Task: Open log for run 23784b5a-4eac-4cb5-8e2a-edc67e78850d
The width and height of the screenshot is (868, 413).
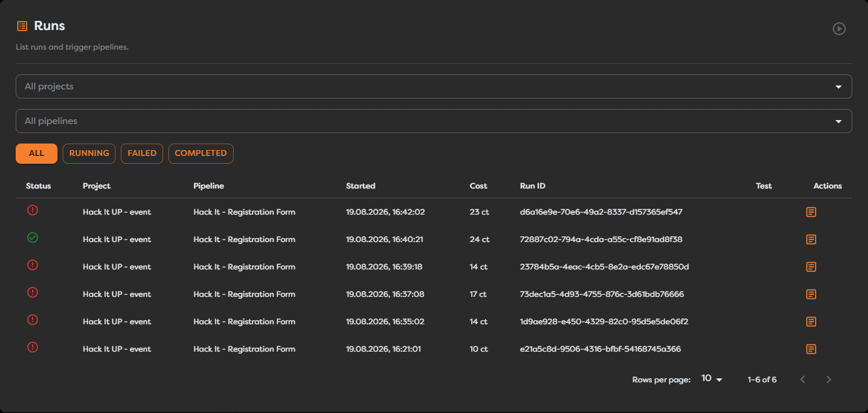Action: pyautogui.click(x=811, y=267)
